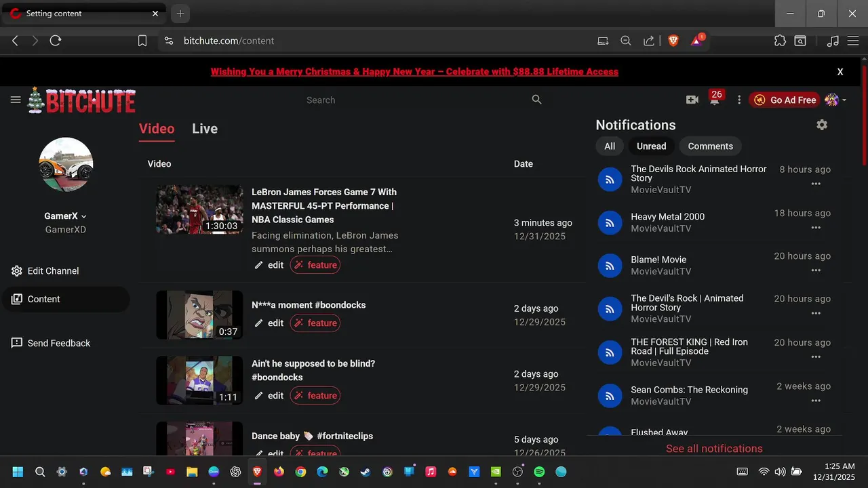Open THE FOREST KING Red Iron Road notification

pos(689,347)
